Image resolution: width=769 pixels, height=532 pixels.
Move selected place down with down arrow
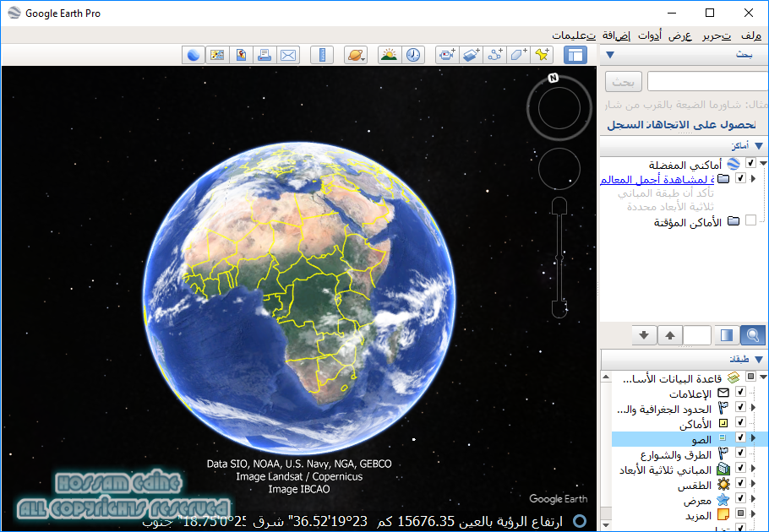644,335
